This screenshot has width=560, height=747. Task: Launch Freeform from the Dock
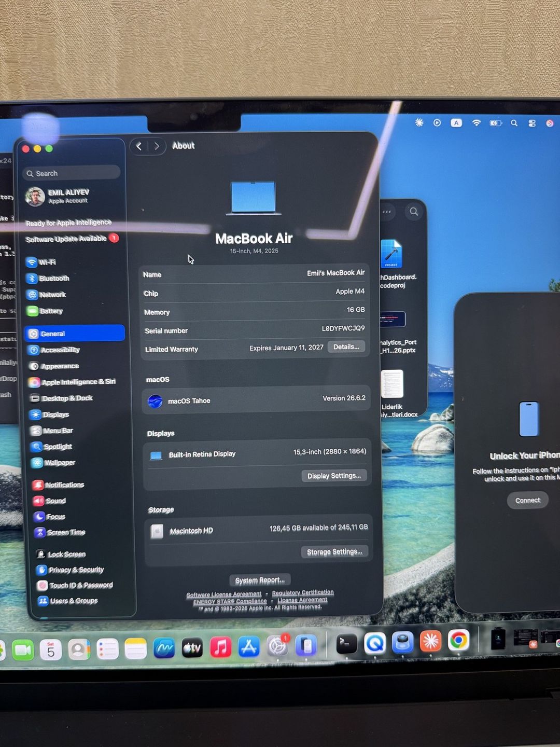[164, 649]
